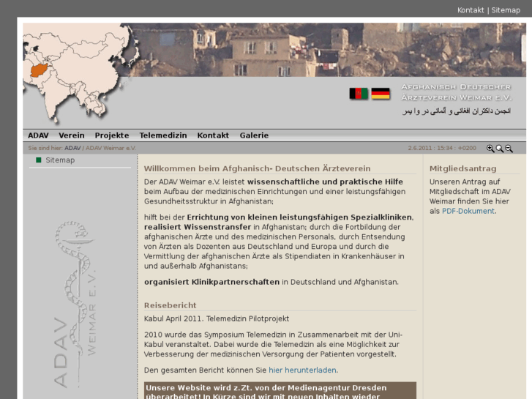
Task: Click the ADAV breadcrumb link
Action: [x=72, y=148]
